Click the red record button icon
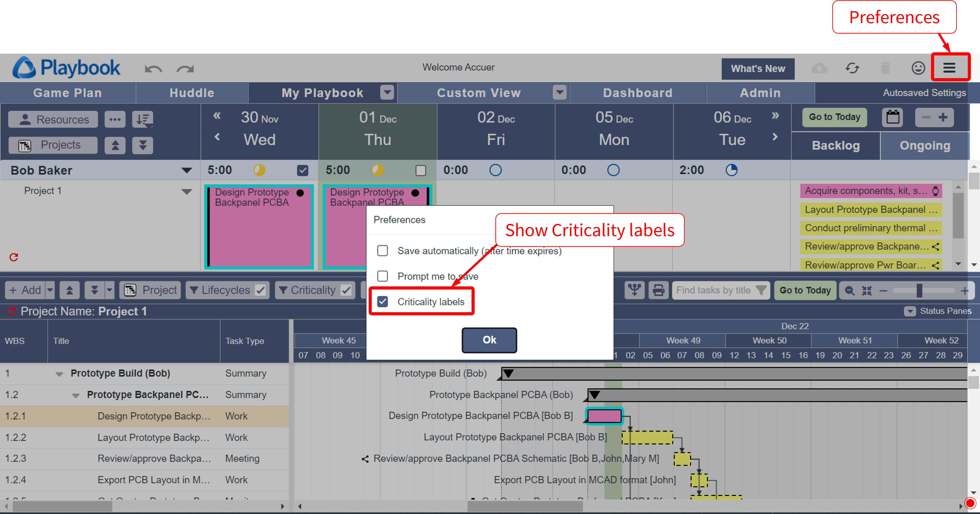 (x=970, y=503)
